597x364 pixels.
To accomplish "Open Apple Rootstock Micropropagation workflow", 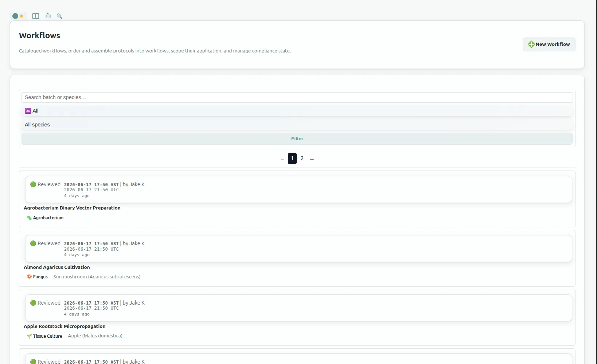I will point(65,326).
